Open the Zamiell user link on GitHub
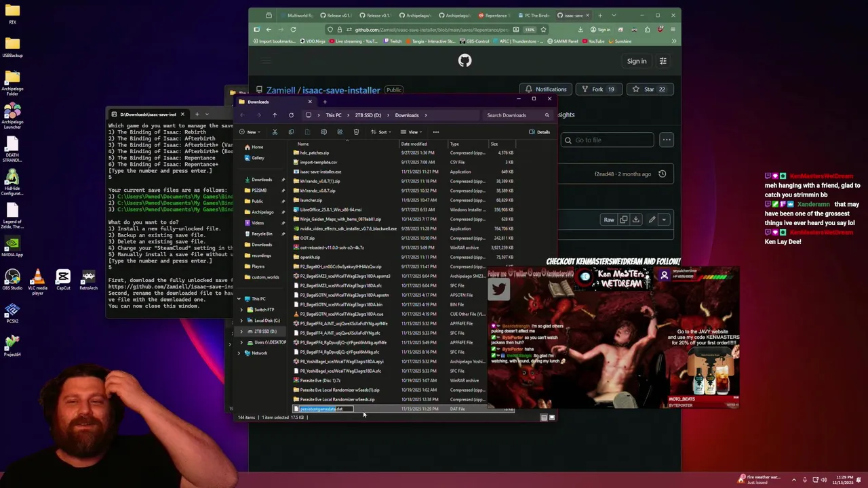Screen dimensions: 868x488 [x=281, y=90]
